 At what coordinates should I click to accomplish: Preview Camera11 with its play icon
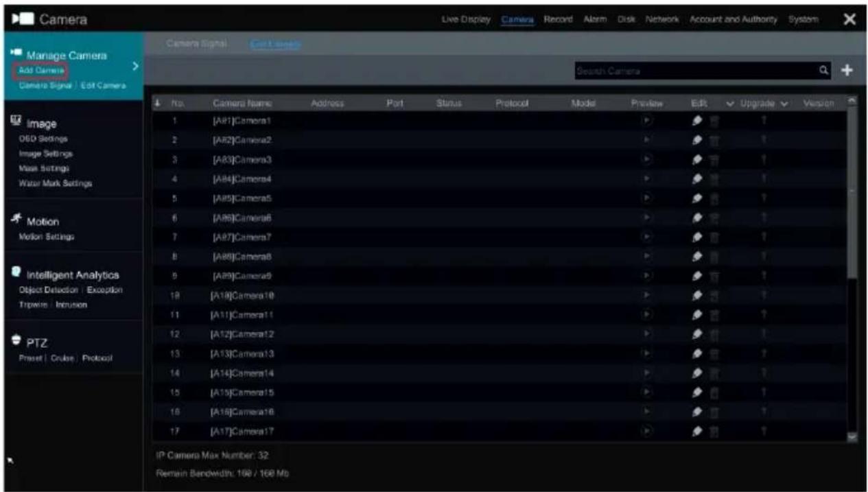pyautogui.click(x=647, y=314)
